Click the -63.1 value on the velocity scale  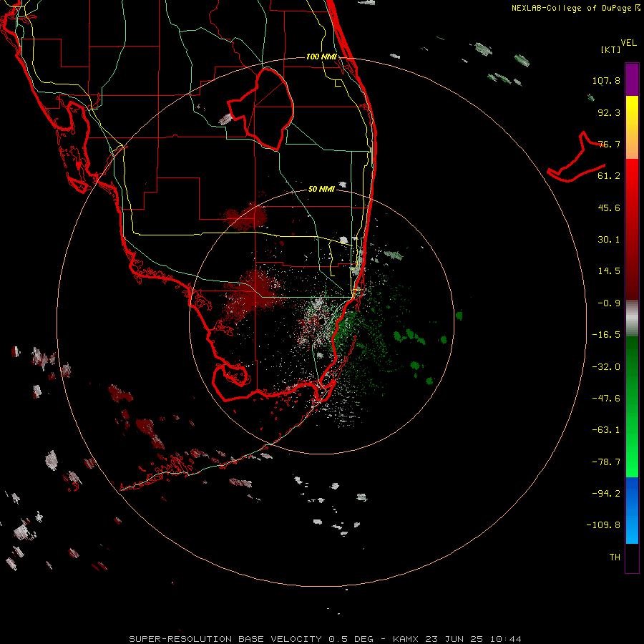(606, 430)
